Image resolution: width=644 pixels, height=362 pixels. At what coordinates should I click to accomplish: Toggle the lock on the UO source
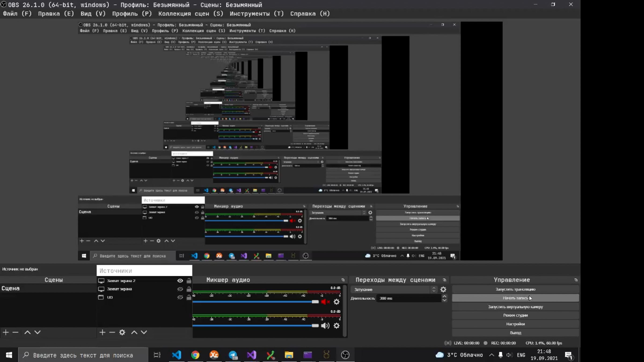pyautogui.click(x=189, y=297)
